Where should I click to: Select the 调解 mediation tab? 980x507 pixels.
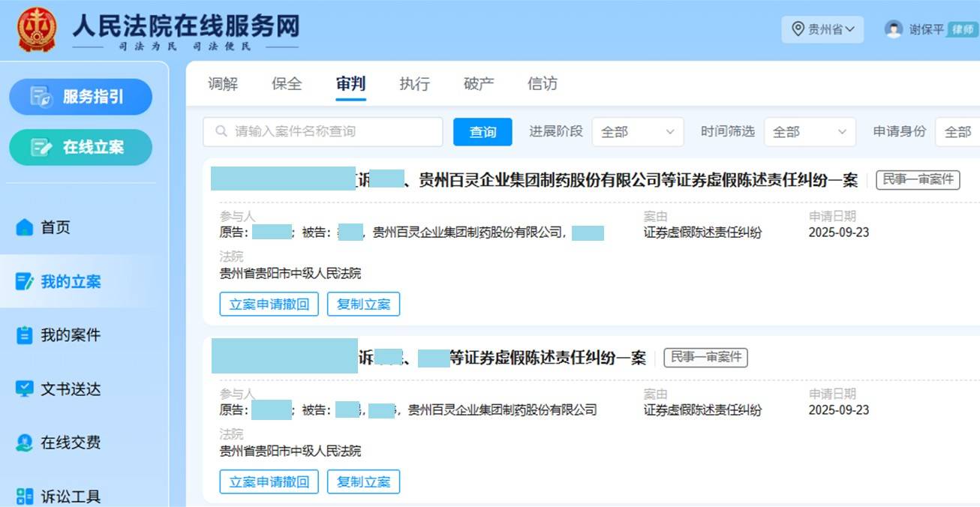pos(222,83)
